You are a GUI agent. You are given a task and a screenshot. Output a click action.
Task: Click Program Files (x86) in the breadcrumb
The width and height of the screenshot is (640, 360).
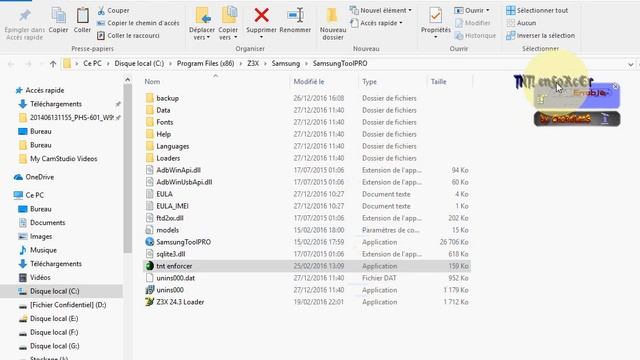coord(205,64)
